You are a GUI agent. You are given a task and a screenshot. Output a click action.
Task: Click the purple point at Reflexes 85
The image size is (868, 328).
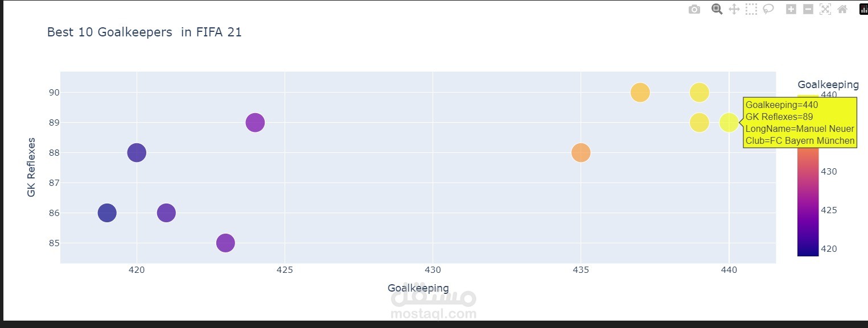pyautogui.click(x=225, y=243)
